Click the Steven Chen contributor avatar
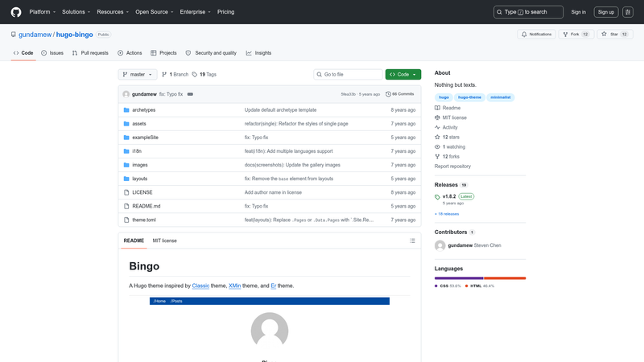The image size is (644, 362). (440, 245)
